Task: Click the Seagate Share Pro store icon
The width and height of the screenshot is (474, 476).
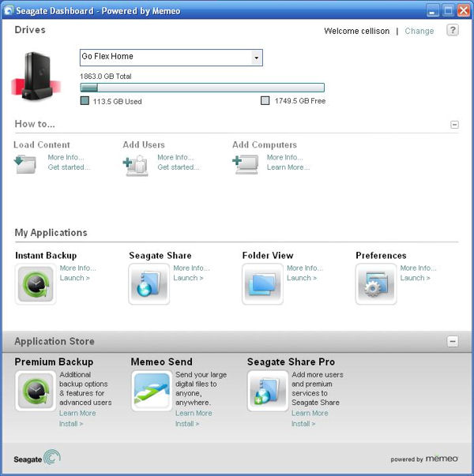Action: (268, 391)
